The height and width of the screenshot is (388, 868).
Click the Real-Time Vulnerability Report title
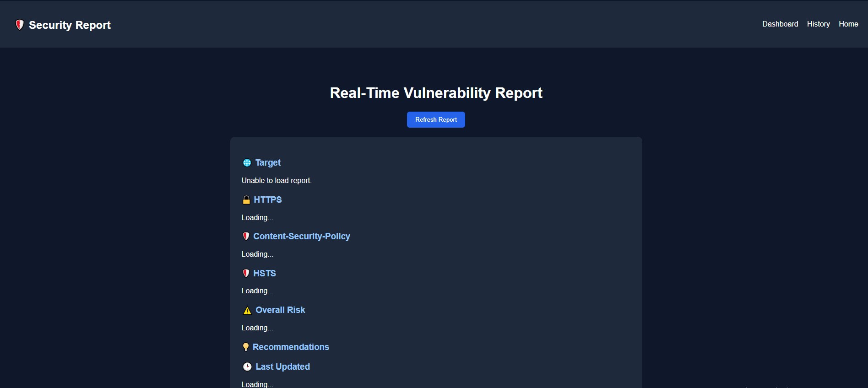point(436,93)
